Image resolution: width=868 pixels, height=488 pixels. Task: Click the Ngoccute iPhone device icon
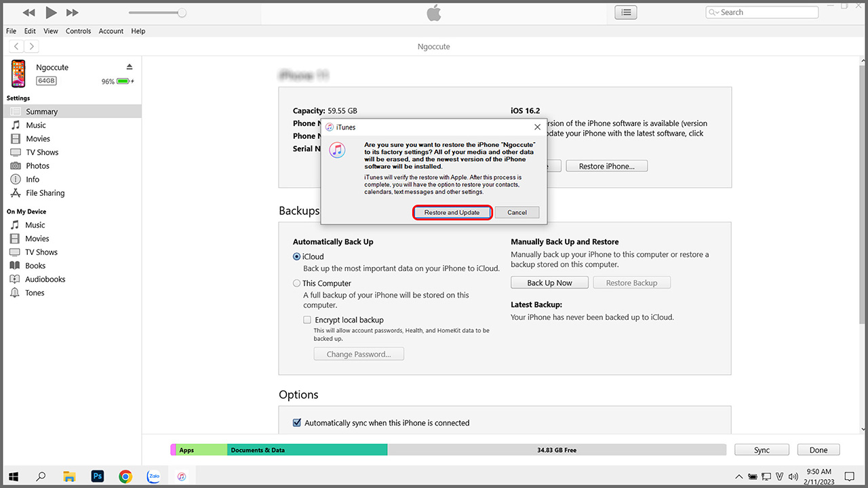(18, 73)
